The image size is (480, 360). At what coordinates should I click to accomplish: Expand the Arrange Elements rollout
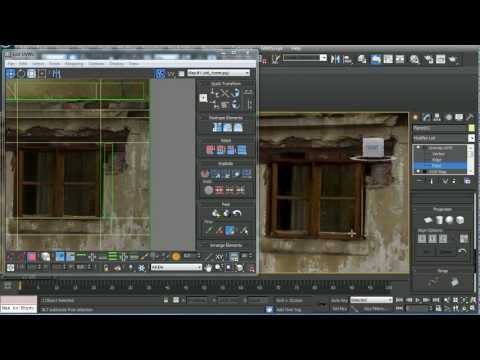tap(226, 245)
